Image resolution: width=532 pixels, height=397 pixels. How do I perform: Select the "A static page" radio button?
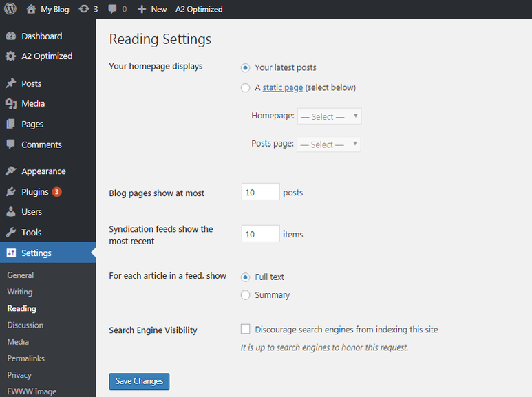[x=246, y=88]
